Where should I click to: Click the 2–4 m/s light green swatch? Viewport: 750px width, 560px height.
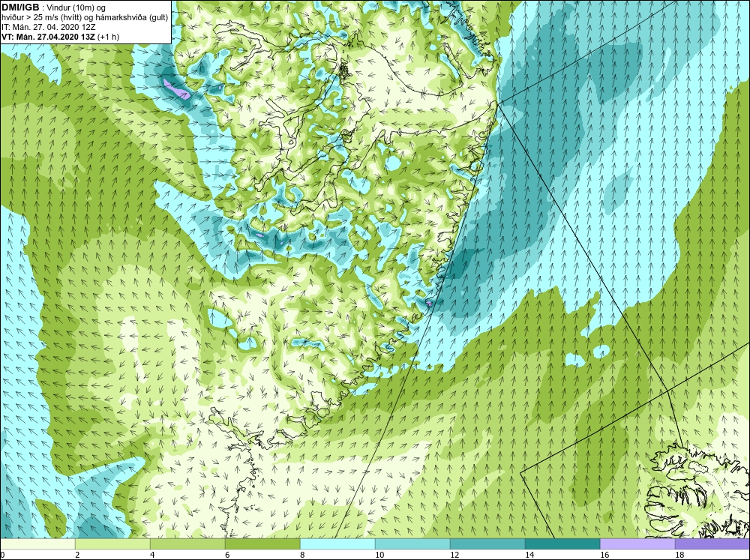click(112, 544)
